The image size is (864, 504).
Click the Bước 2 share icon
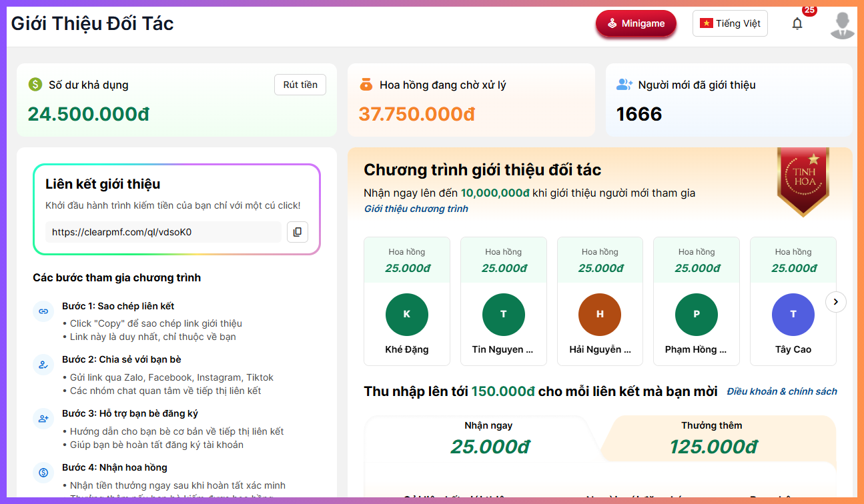43,365
